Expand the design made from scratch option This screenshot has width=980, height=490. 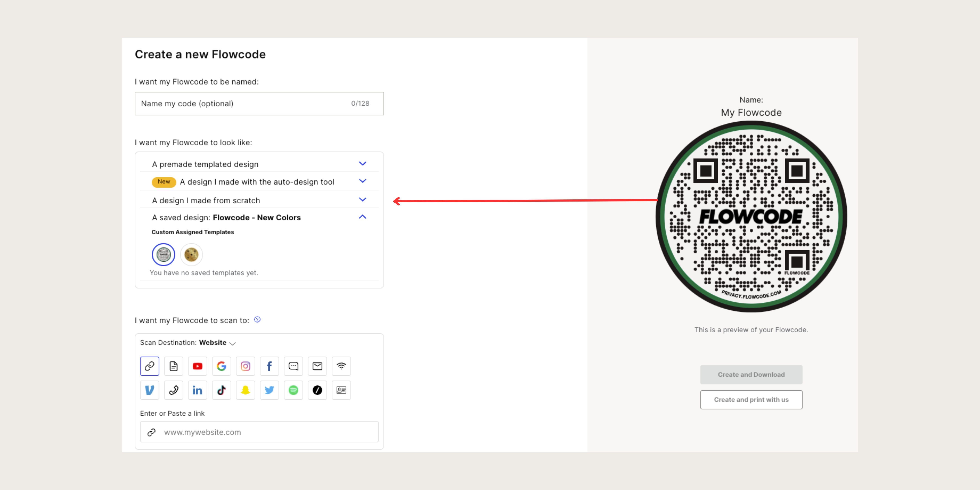point(362,199)
